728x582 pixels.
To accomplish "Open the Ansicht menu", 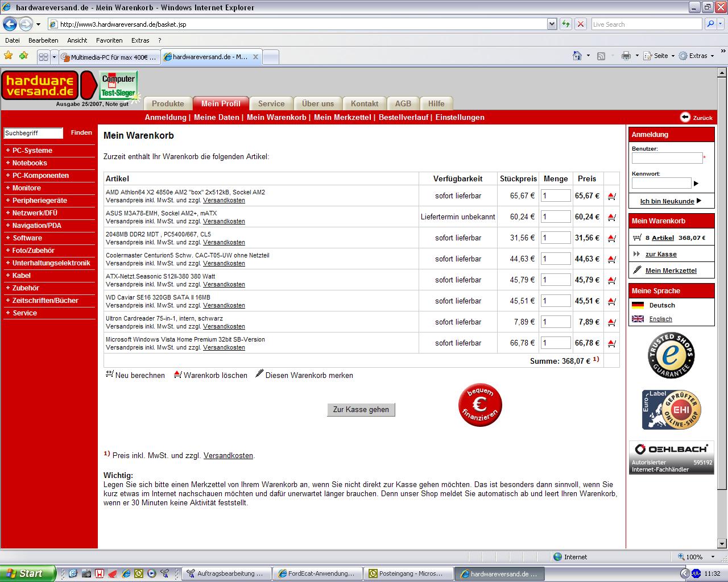I will pyautogui.click(x=77, y=40).
